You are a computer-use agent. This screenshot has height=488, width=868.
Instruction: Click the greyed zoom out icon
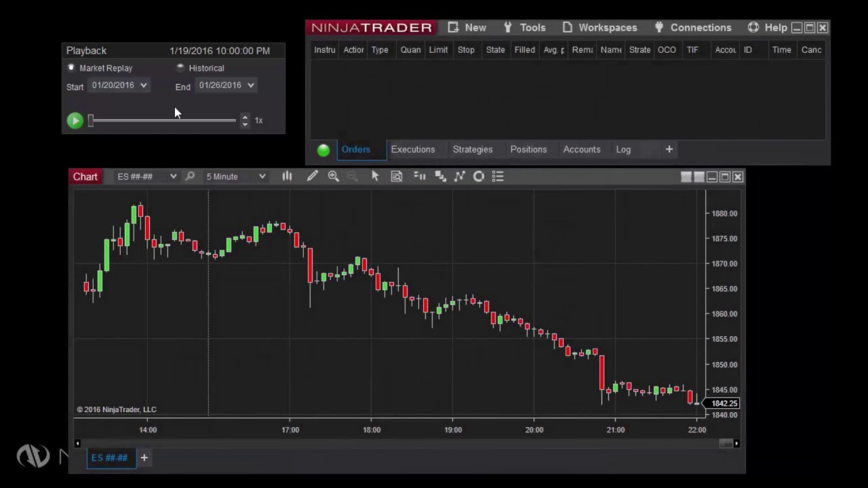coord(352,177)
